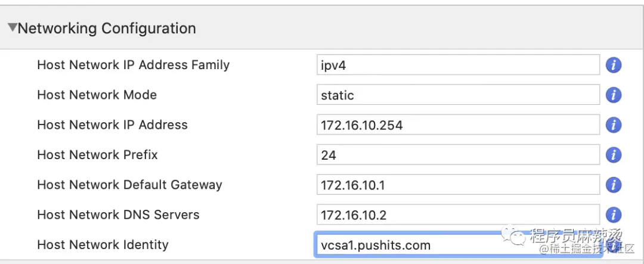View info icon beside Host Network IP Address
The width and height of the screenshot is (644, 264).
[613, 125]
